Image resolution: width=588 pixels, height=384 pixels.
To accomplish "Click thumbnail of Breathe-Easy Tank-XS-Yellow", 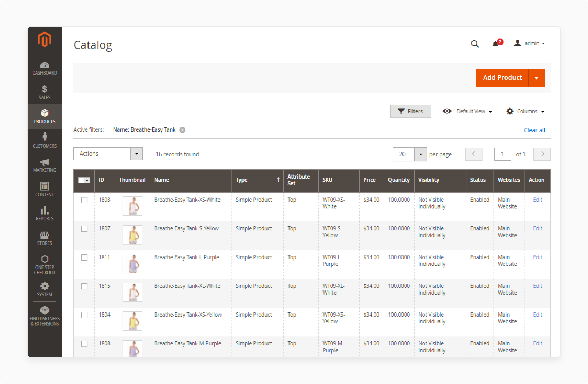I will point(132,321).
